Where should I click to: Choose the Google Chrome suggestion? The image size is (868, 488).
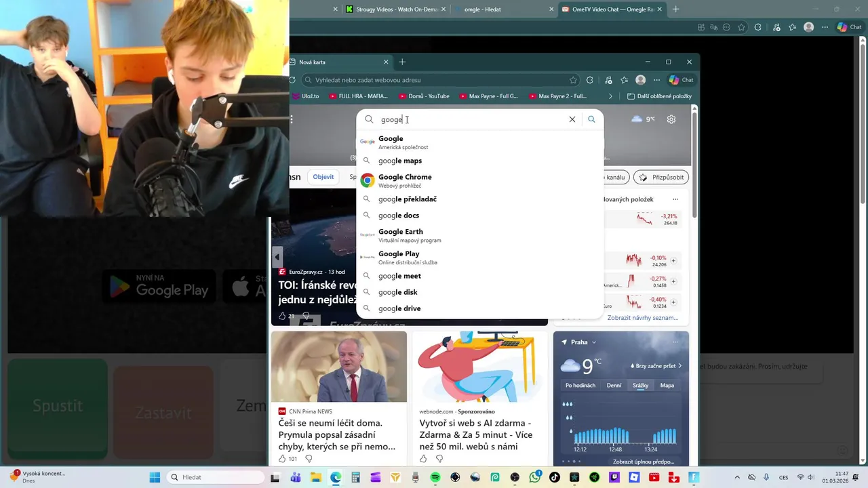tap(480, 180)
